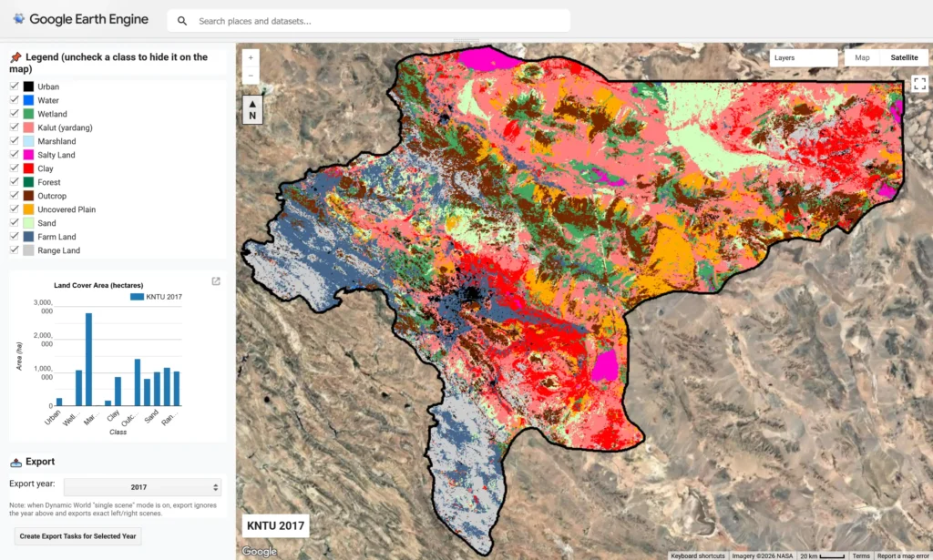This screenshot has height=560, width=933.
Task: Click the north arrow compass control
Action: pyautogui.click(x=252, y=110)
